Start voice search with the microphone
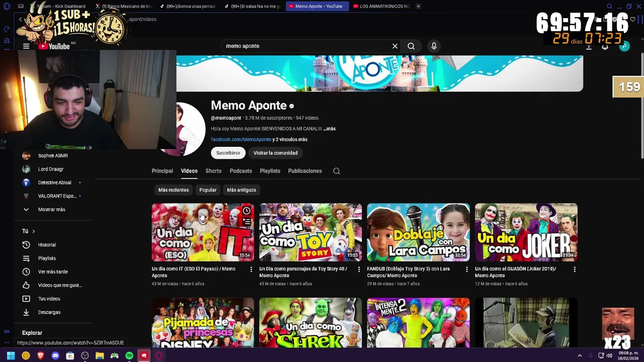 [434, 46]
